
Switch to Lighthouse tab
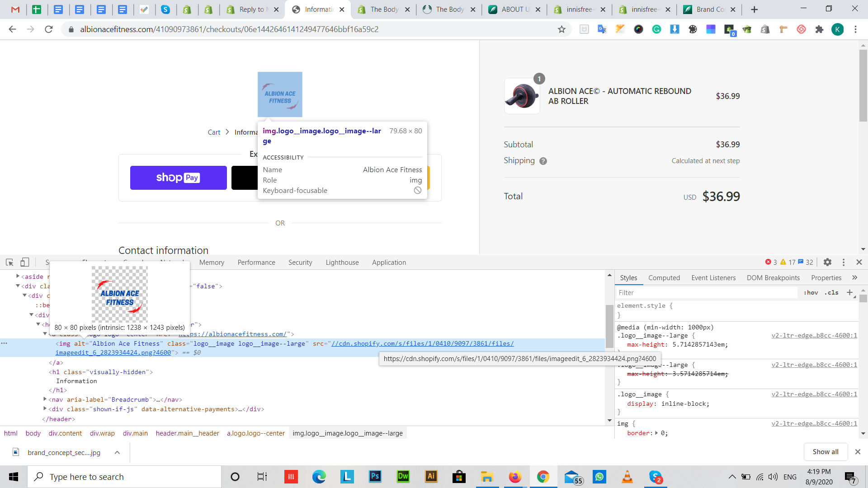342,262
